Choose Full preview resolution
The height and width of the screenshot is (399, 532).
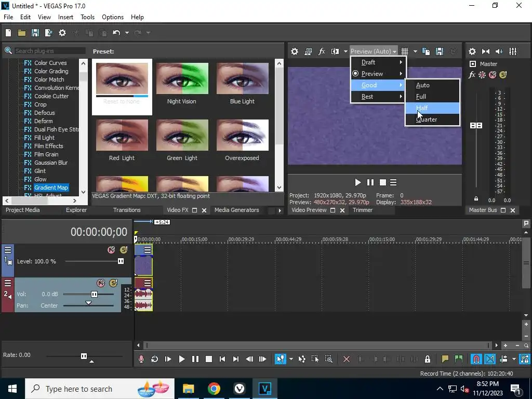coord(433,96)
